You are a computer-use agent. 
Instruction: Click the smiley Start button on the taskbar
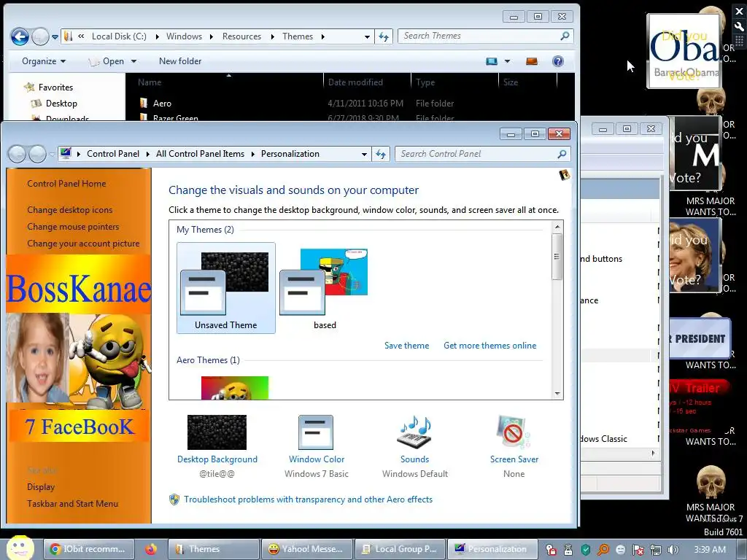coord(20,548)
